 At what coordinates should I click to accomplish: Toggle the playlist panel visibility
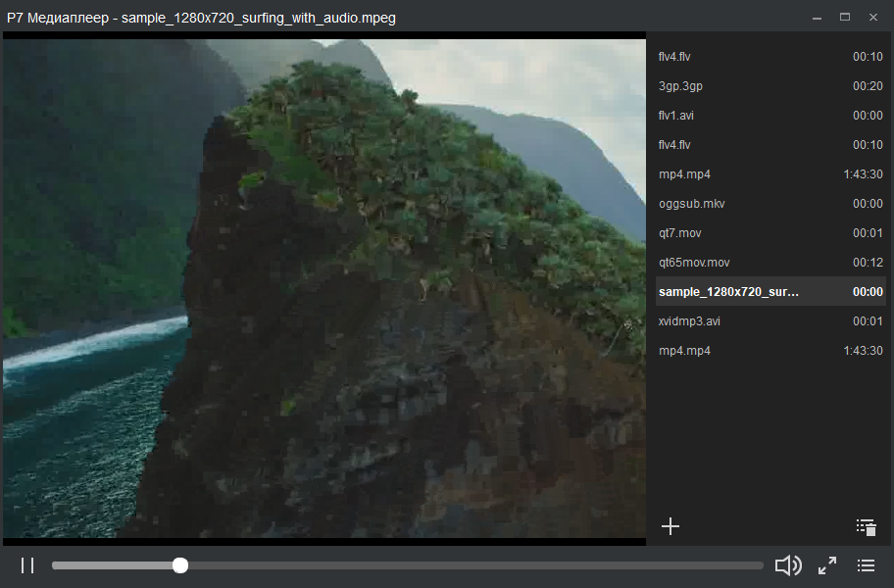click(866, 565)
